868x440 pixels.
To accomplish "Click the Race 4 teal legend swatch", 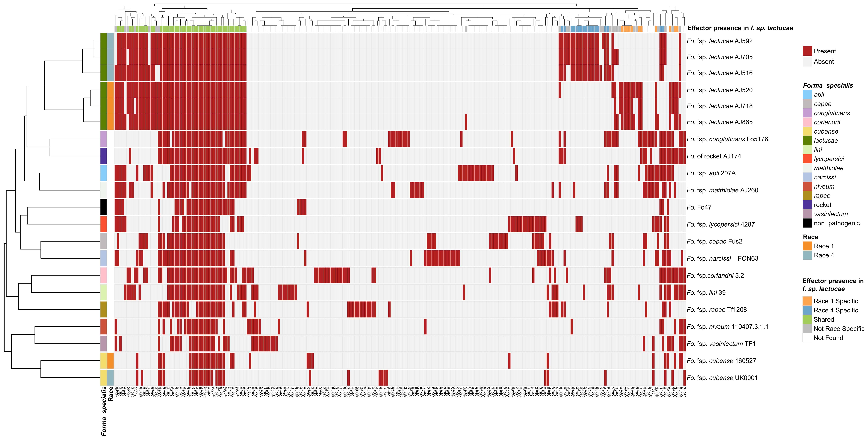I will point(807,255).
